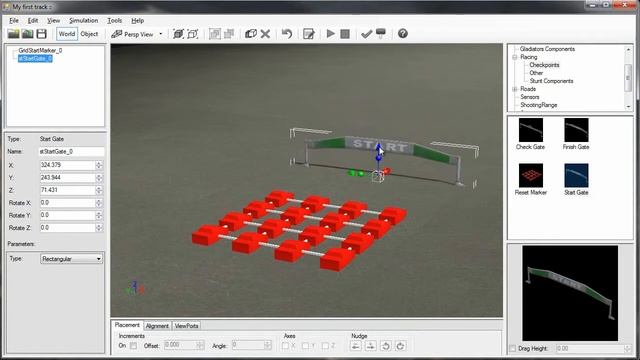
Task: Click the nudge right arrow button
Action: [371, 346]
